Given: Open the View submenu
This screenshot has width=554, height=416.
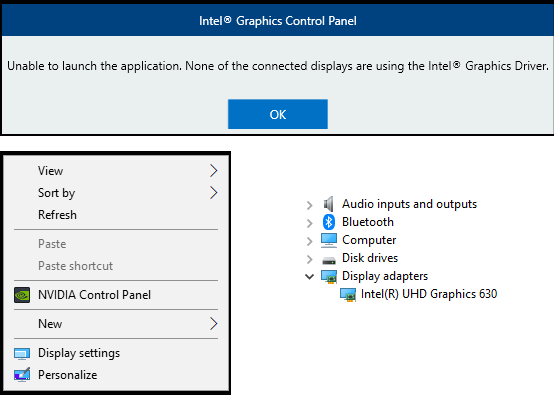Looking at the screenshot, I should point(116,171).
